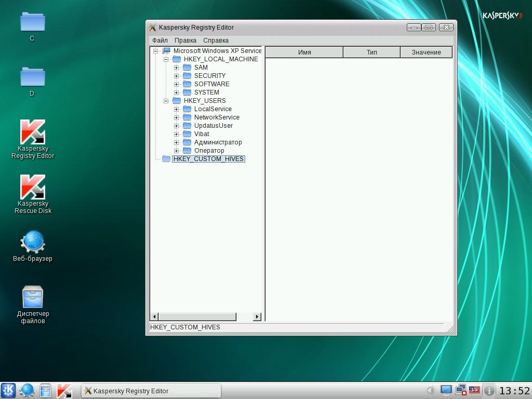Click the KDE start menu icon
Image resolution: width=532 pixels, height=399 pixels.
8,391
